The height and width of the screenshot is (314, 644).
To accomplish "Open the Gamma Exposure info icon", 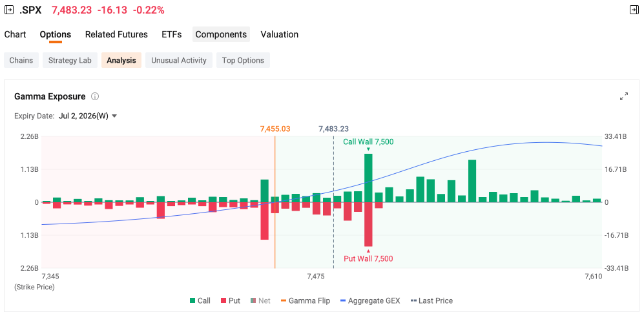I will pos(95,96).
